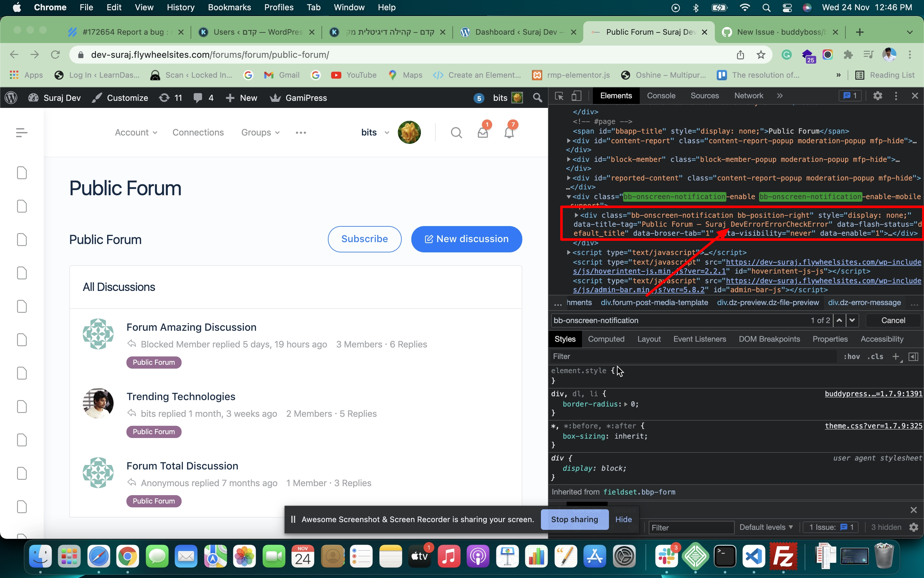Click the Subscribe button
The height and width of the screenshot is (578, 924).
(x=364, y=239)
